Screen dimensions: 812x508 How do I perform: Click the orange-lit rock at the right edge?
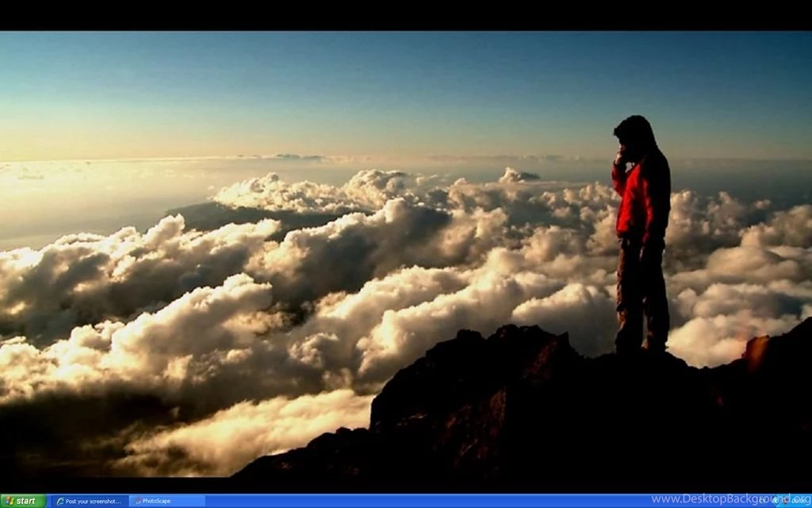click(x=756, y=349)
